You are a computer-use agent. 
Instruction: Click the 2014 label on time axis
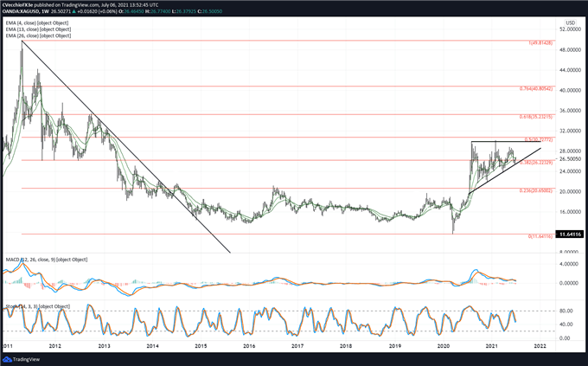coord(152,346)
